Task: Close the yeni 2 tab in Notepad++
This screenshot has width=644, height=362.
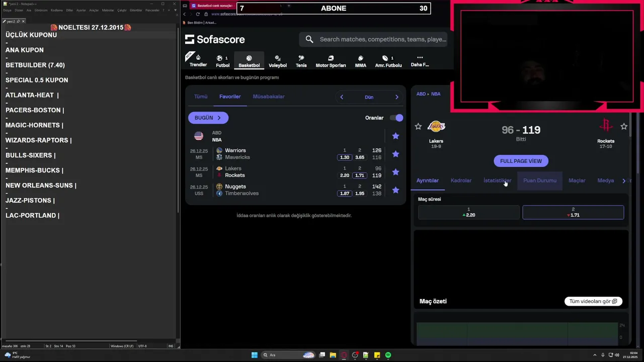Action: (23, 21)
